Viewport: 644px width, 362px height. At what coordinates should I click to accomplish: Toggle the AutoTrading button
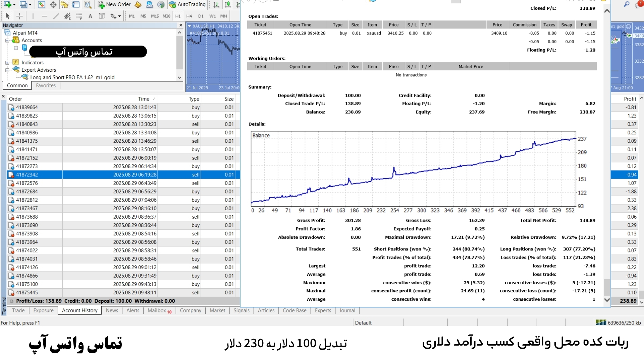point(187,4)
